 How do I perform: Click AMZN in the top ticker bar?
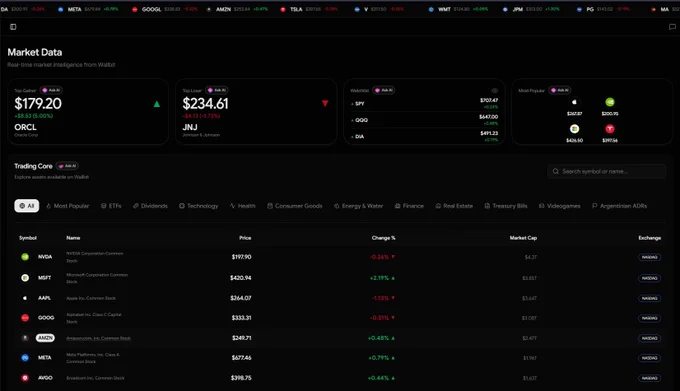[223, 9]
